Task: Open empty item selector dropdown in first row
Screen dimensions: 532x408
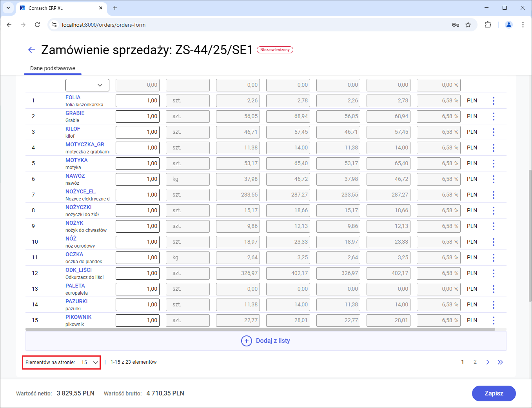Action: click(x=87, y=85)
